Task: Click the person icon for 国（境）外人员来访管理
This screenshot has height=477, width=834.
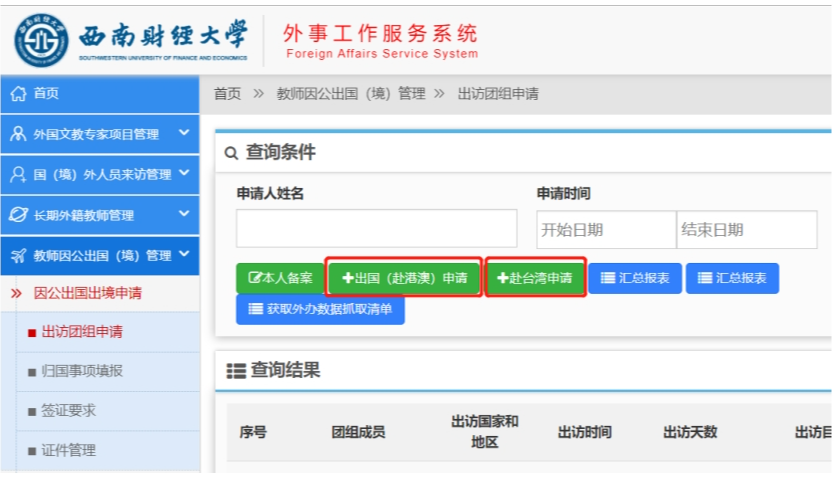Action: (x=18, y=174)
